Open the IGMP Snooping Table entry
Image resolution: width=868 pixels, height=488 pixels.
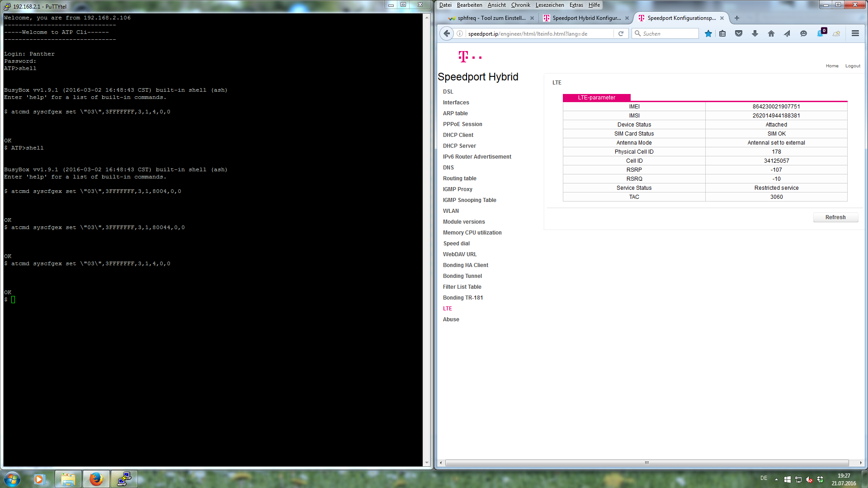click(x=469, y=200)
